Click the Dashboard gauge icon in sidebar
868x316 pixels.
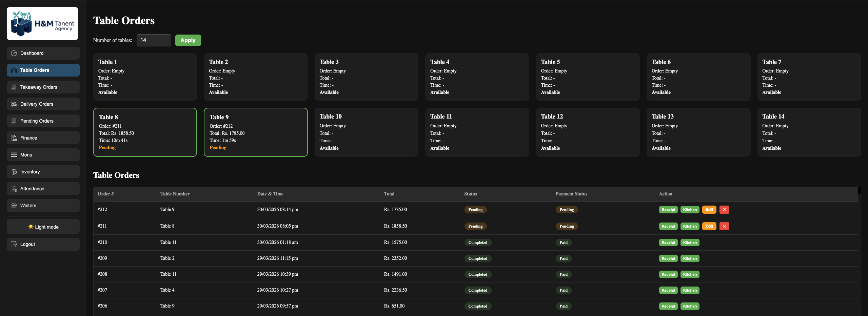point(14,53)
